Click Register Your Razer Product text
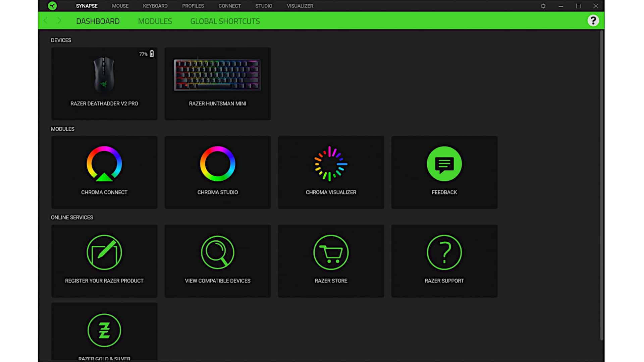This screenshot has width=644, height=362. click(104, 281)
